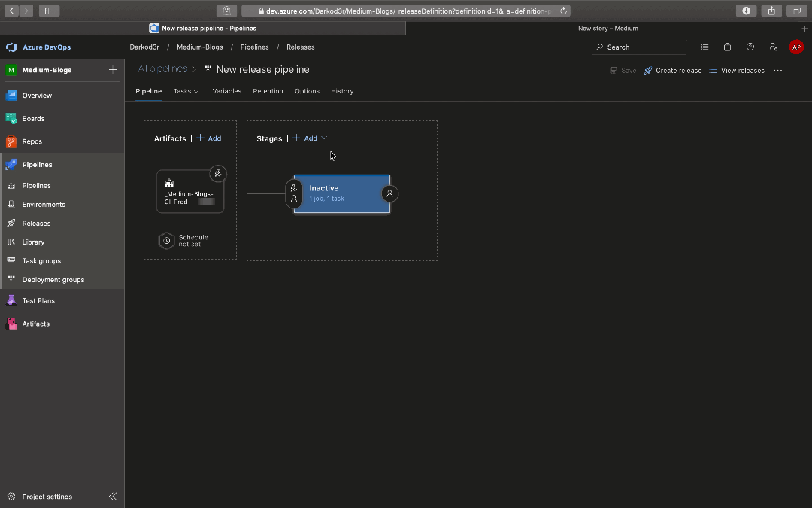Open help question mark icon
The height and width of the screenshot is (508, 812).
(x=750, y=47)
